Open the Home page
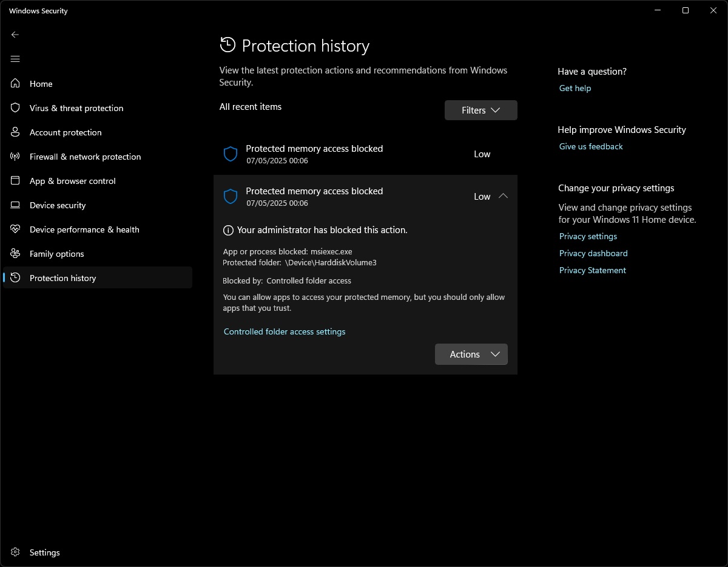Viewport: 728px width, 567px height. point(98,84)
